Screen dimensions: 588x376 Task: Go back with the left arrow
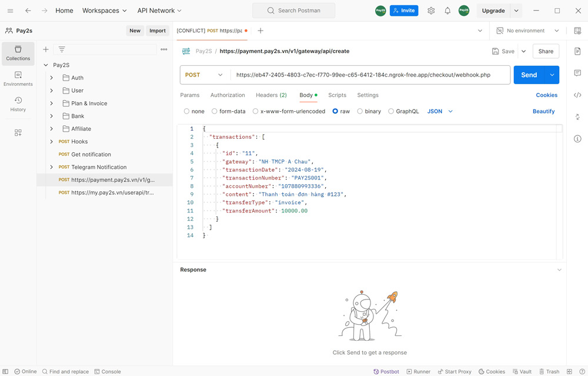28,11
